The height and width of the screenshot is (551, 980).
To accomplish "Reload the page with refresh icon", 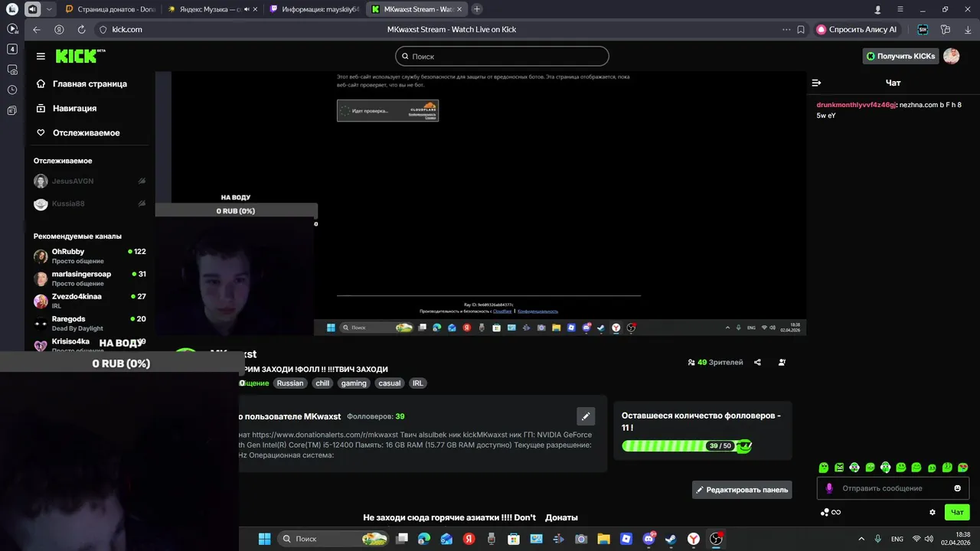I will [81, 29].
